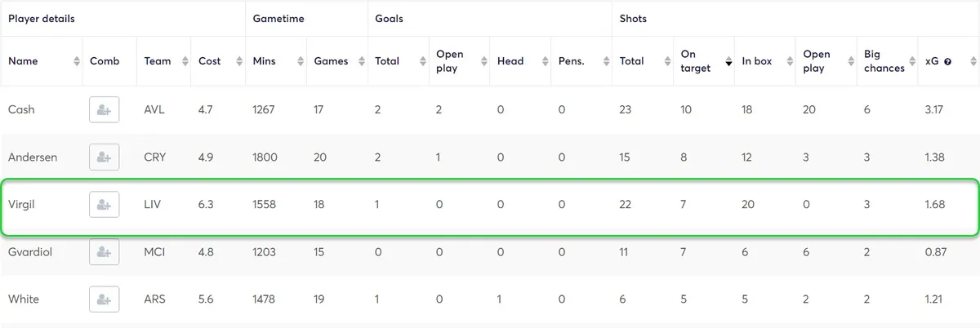The image size is (980, 328).
Task: Add White to comparison via Comb icon
Action: pyautogui.click(x=104, y=299)
